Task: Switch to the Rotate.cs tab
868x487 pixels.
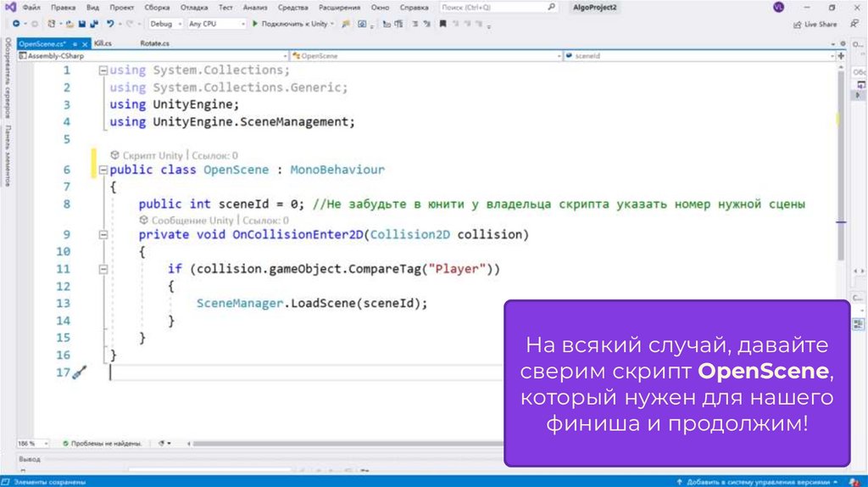Action: [x=154, y=43]
